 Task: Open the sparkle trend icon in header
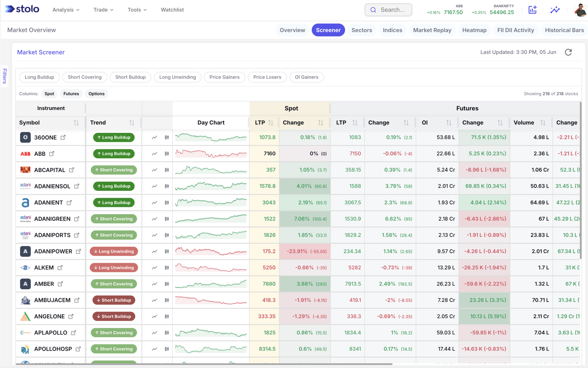click(x=555, y=10)
